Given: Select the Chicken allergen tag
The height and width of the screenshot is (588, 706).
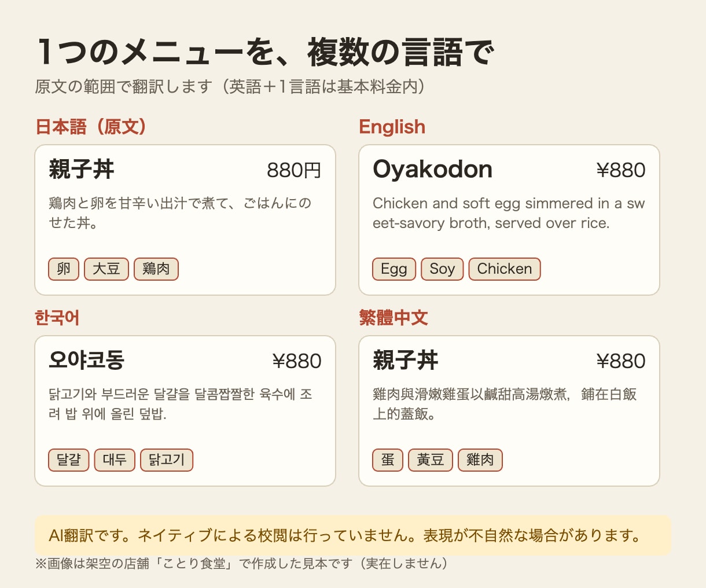Looking at the screenshot, I should click(505, 269).
